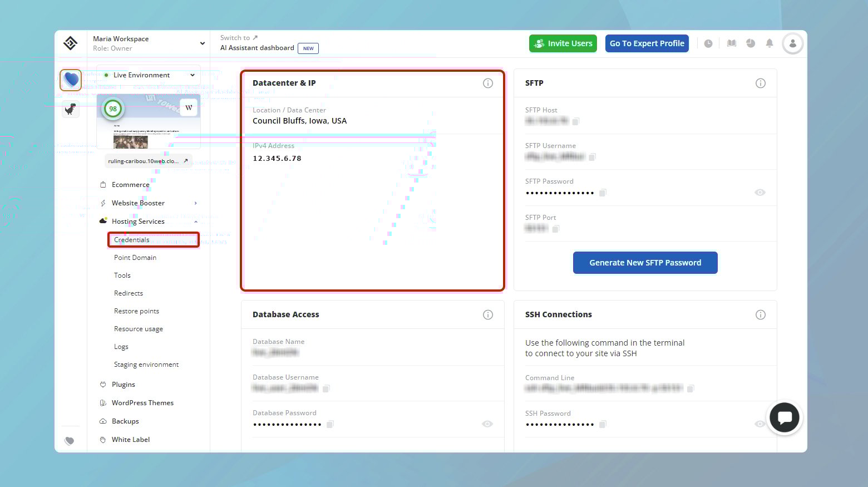Click Generate New SFTP Password
Viewport: 868px width, 487px height.
tap(645, 263)
